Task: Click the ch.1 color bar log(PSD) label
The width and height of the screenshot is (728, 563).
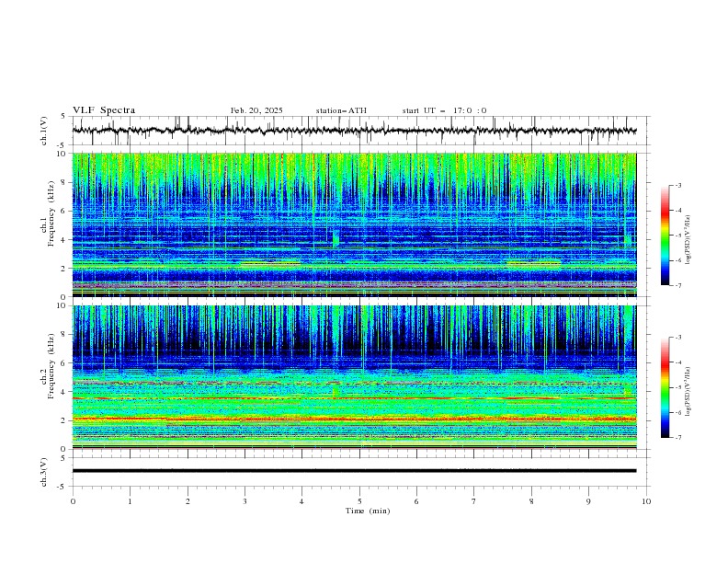Action: (688, 240)
